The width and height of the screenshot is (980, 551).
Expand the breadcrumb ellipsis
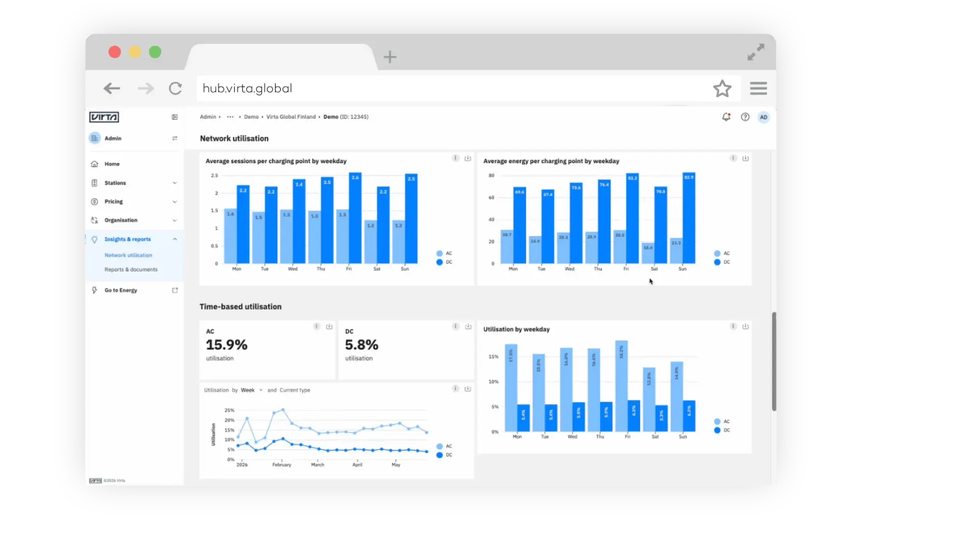pos(230,117)
